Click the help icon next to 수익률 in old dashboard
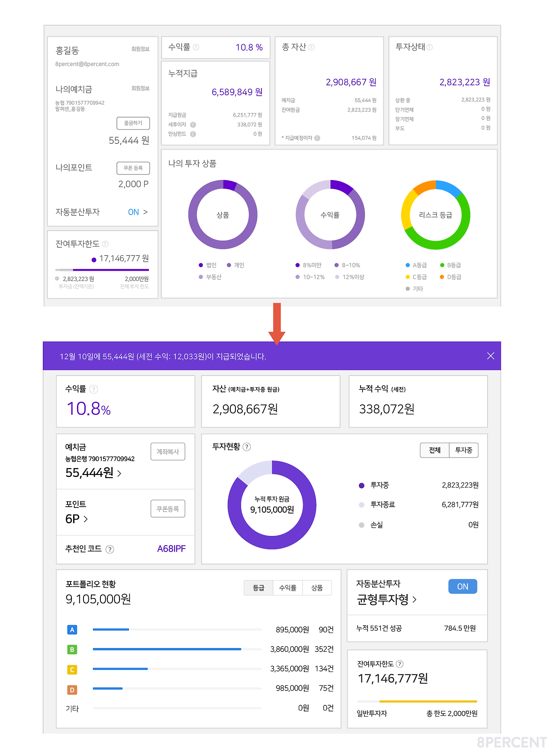 pyautogui.click(x=196, y=47)
